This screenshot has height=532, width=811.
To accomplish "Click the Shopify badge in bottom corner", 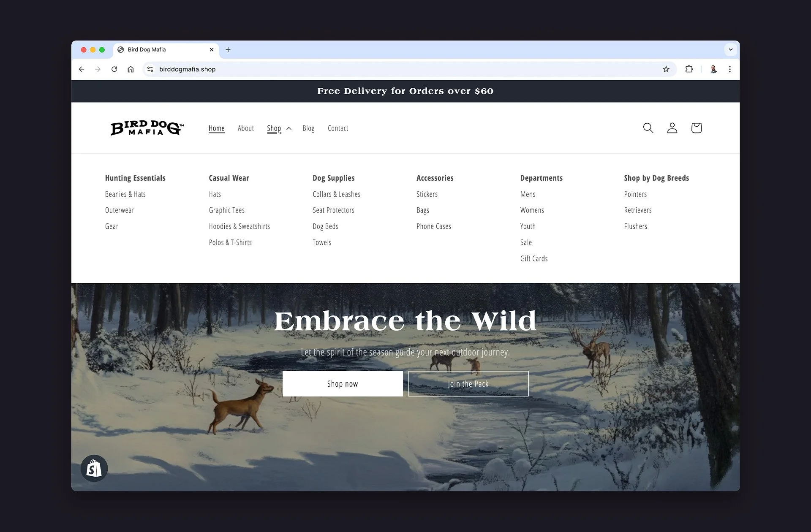I will point(94,468).
